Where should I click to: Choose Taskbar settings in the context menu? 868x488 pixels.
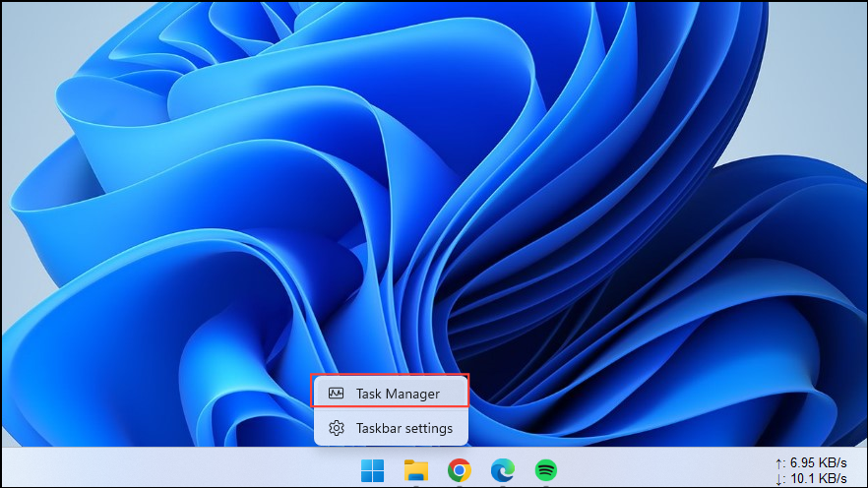tap(391, 428)
